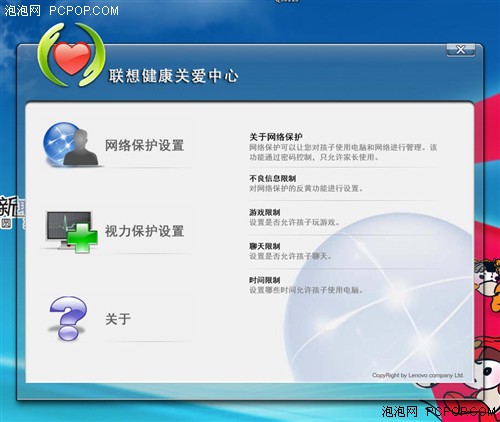This screenshot has width=500, height=422.
Task: Click description text under 时间限制
Action: click(306, 290)
